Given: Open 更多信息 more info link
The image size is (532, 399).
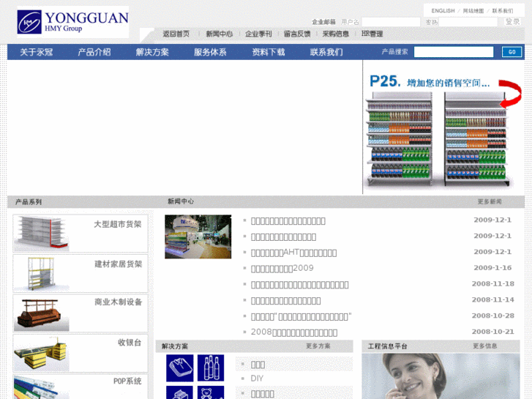Looking at the screenshot, I should 485,346.
